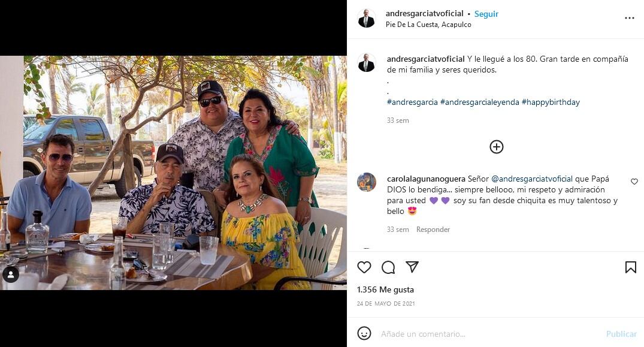Click Responder under the comment

click(433, 230)
